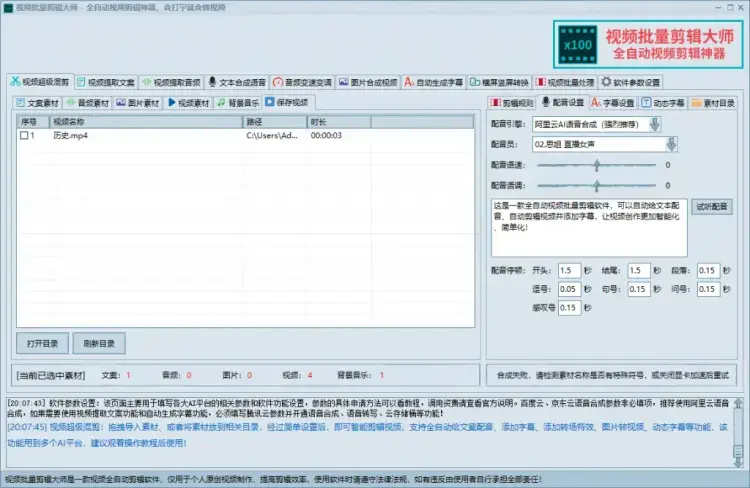Screen dimensions: 750x488
Task: Click the 合成失败 error message text
Action: 612,375
